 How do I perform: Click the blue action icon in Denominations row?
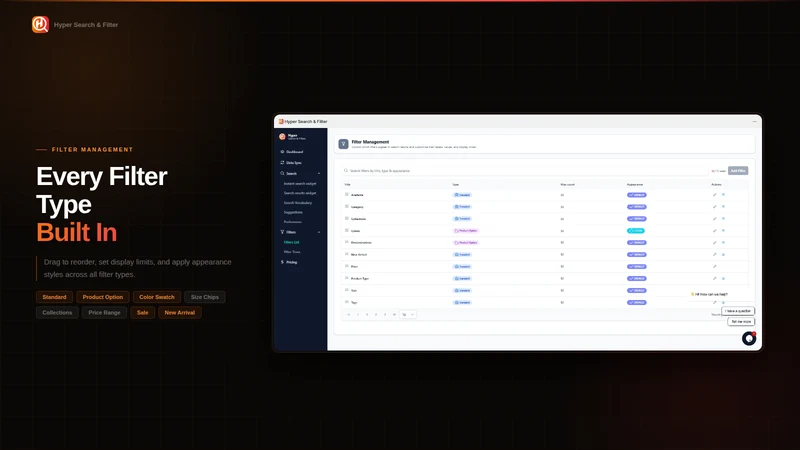[x=723, y=243]
